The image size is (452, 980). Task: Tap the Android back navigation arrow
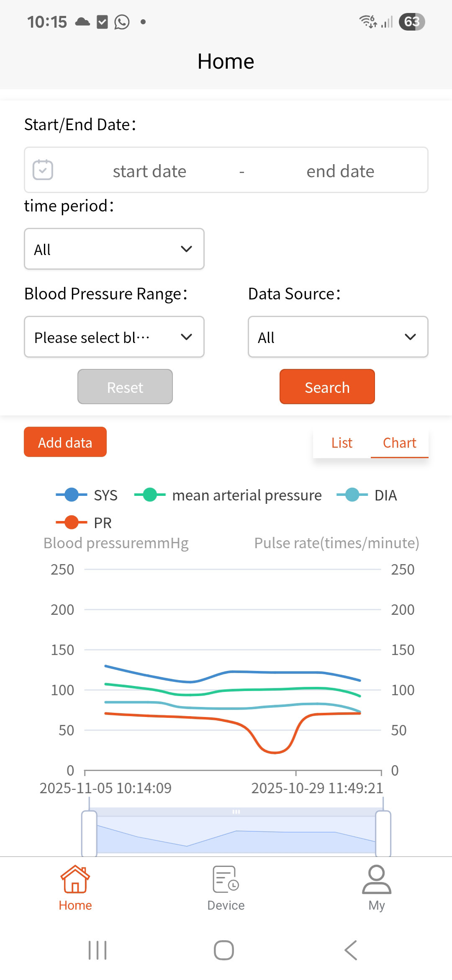(x=351, y=950)
